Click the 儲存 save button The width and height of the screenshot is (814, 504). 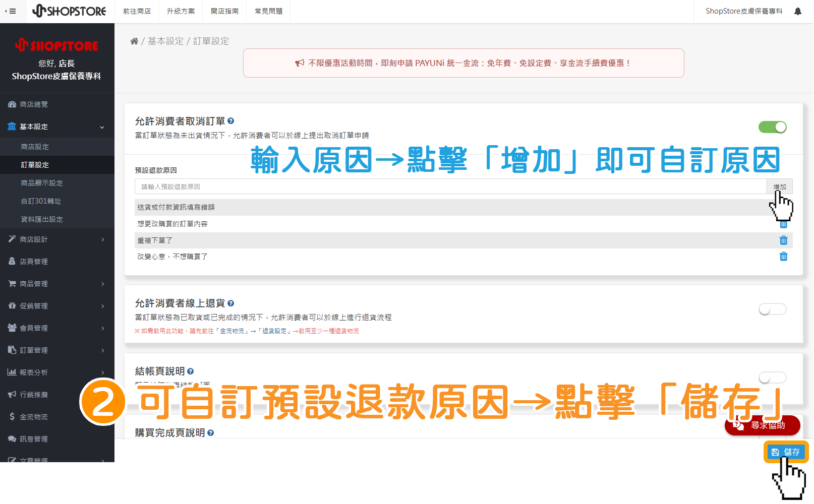pos(786,452)
